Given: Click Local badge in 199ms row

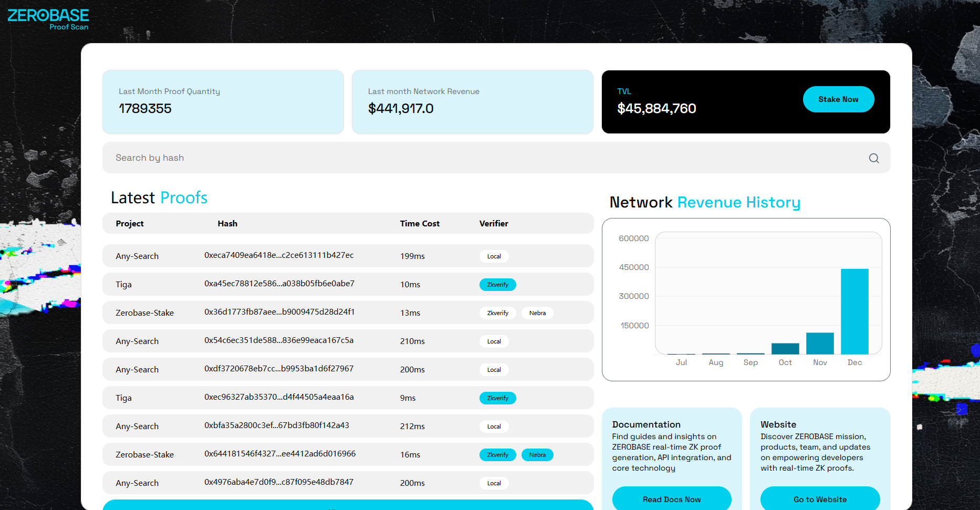Looking at the screenshot, I should click(x=494, y=256).
